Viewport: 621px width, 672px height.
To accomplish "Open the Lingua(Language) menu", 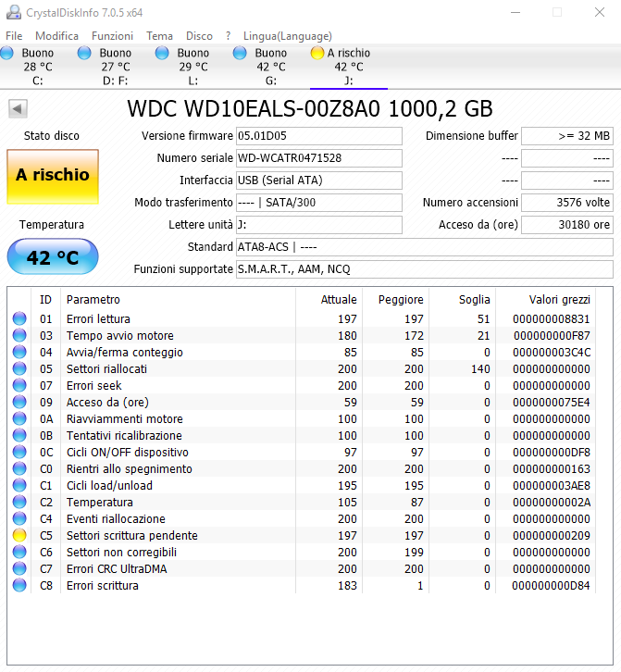I will tap(288, 36).
